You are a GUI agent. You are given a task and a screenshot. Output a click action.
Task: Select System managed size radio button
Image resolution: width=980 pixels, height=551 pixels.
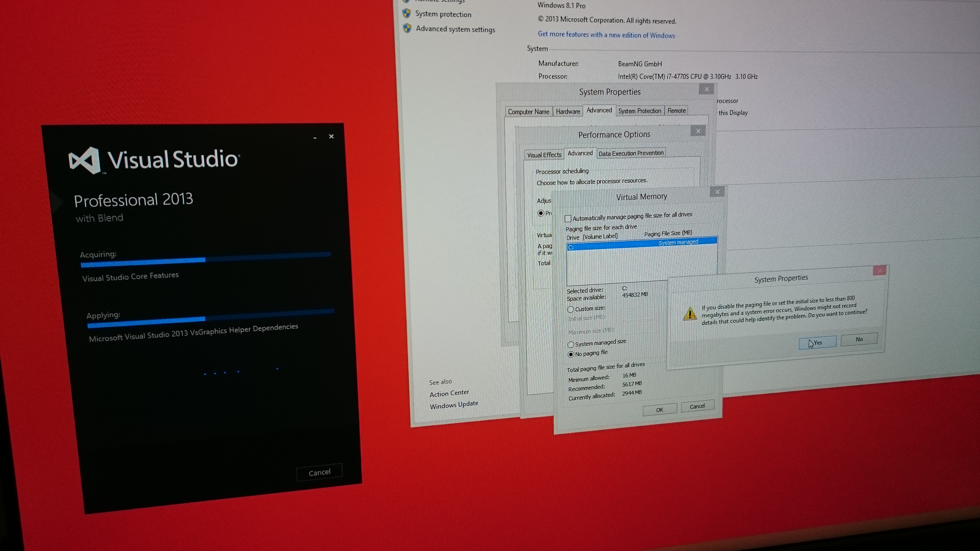coord(571,345)
